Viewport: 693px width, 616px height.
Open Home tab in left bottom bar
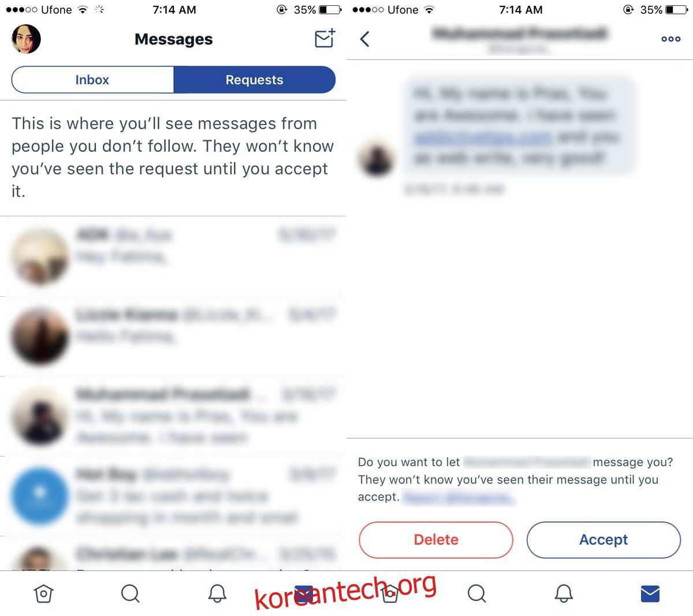tap(43, 593)
